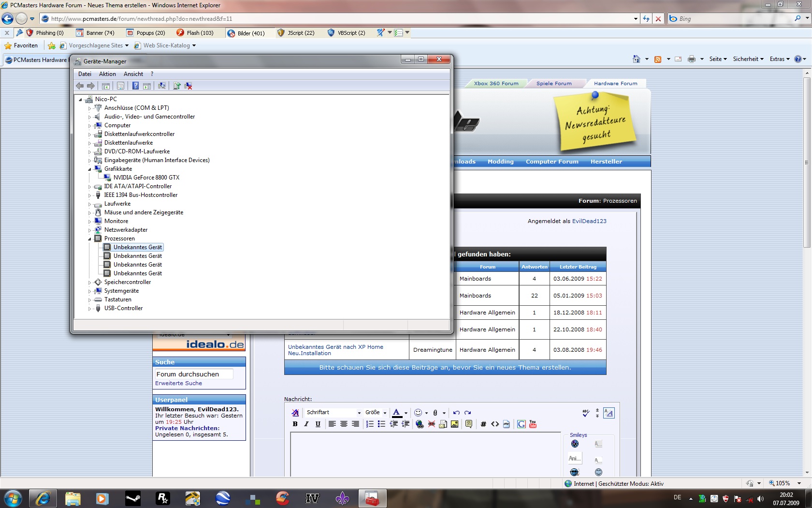Collapse the Prozessoren tree node
This screenshot has width=812, height=508.
click(89, 239)
